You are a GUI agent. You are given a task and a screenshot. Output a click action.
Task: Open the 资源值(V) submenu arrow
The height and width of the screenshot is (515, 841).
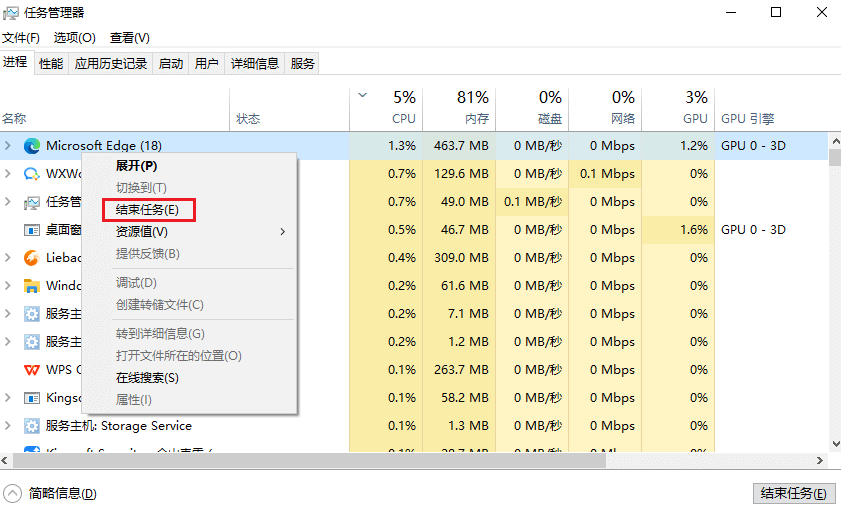coord(283,232)
